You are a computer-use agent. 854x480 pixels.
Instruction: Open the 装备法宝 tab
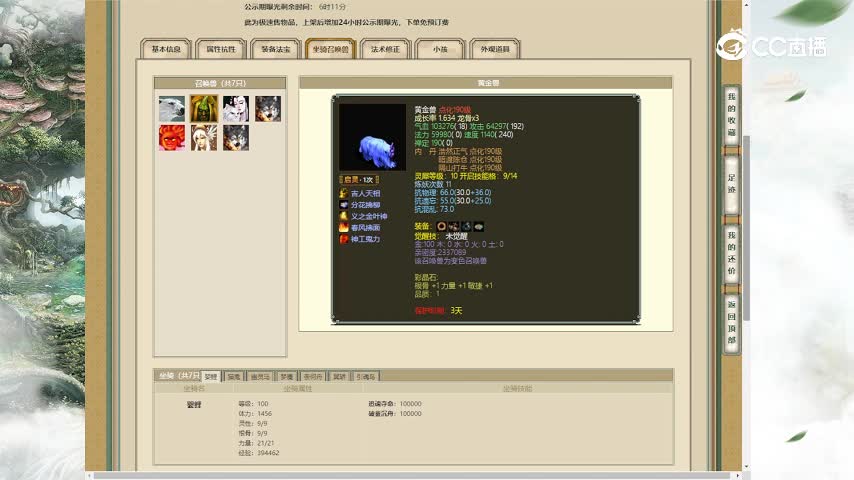click(x=276, y=49)
